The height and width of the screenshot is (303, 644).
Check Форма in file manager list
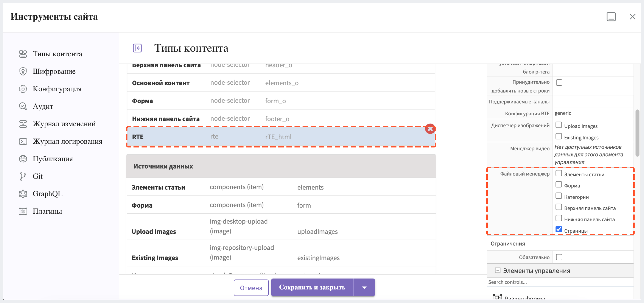pos(559,184)
